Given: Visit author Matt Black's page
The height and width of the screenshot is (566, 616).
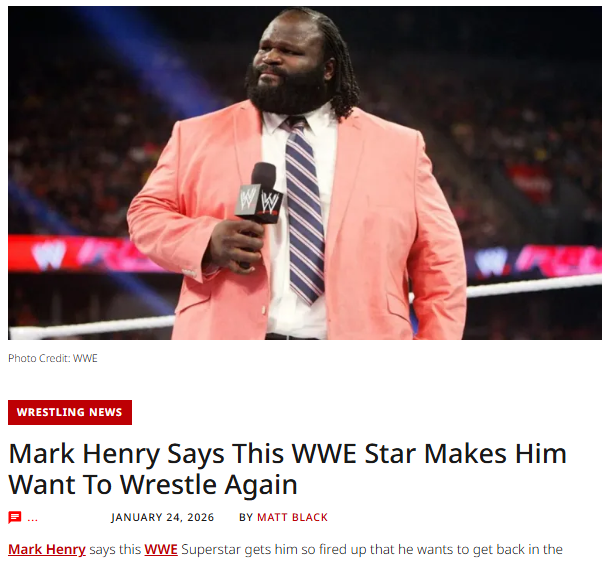Looking at the screenshot, I should 292,517.
